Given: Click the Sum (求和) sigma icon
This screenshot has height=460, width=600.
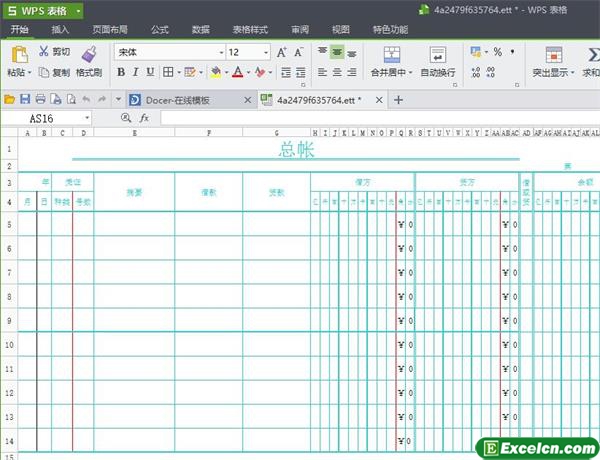Looking at the screenshot, I should (593, 55).
